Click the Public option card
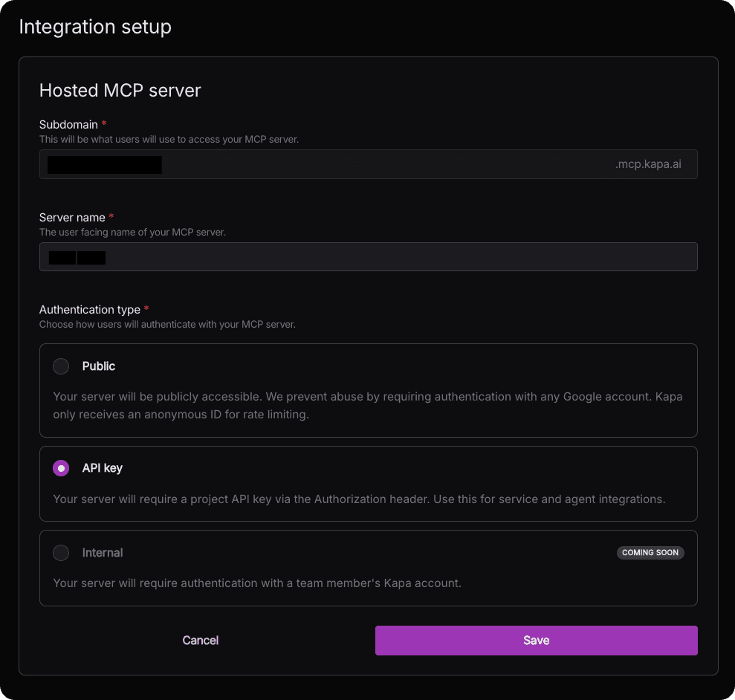 368,389
